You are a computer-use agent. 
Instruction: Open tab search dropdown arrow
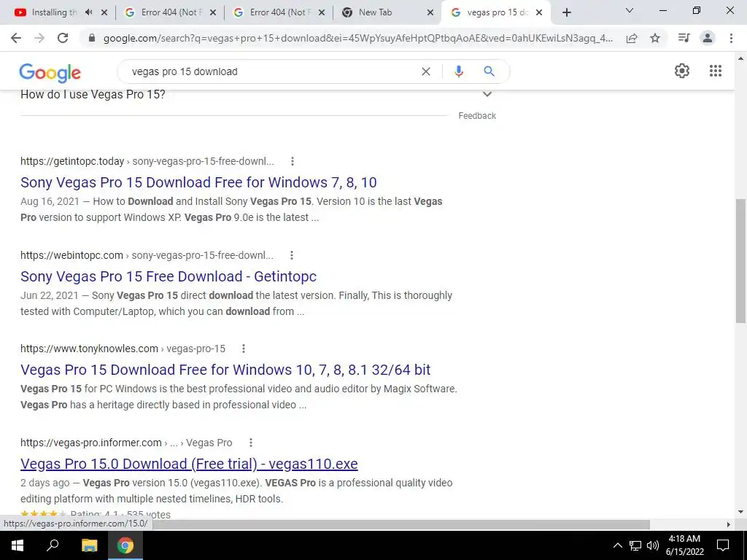click(x=630, y=10)
